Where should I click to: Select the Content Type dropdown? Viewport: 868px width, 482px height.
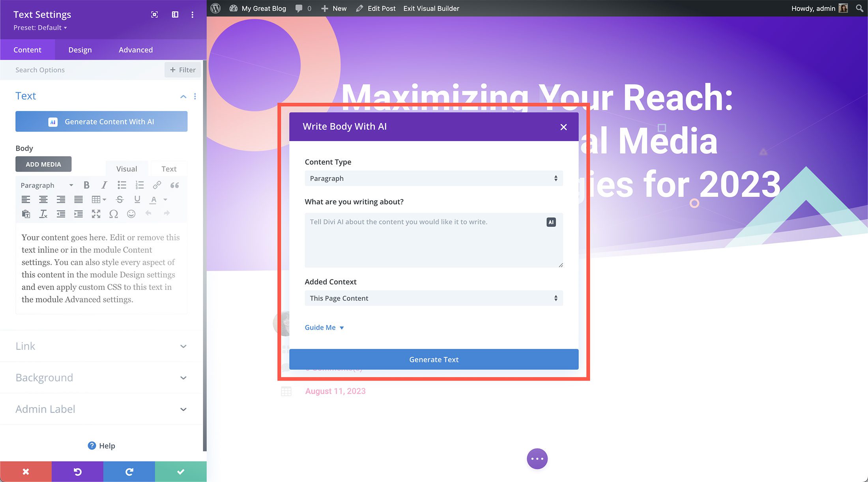433,178
